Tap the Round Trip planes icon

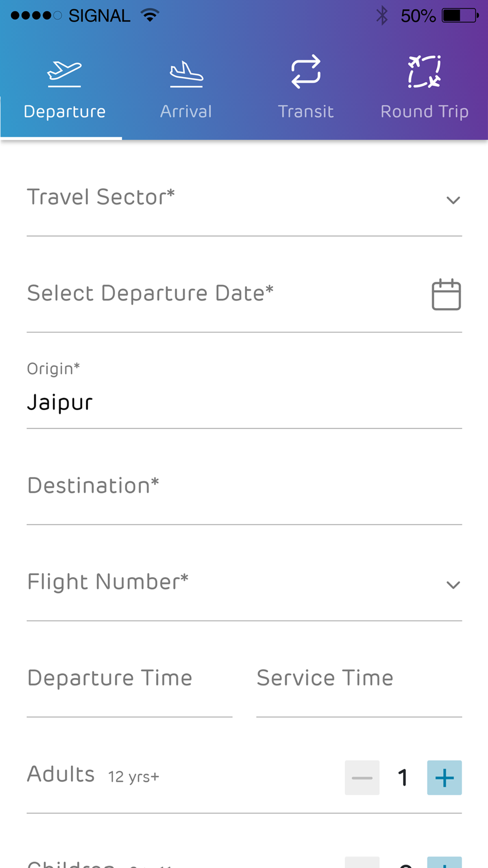[425, 72]
